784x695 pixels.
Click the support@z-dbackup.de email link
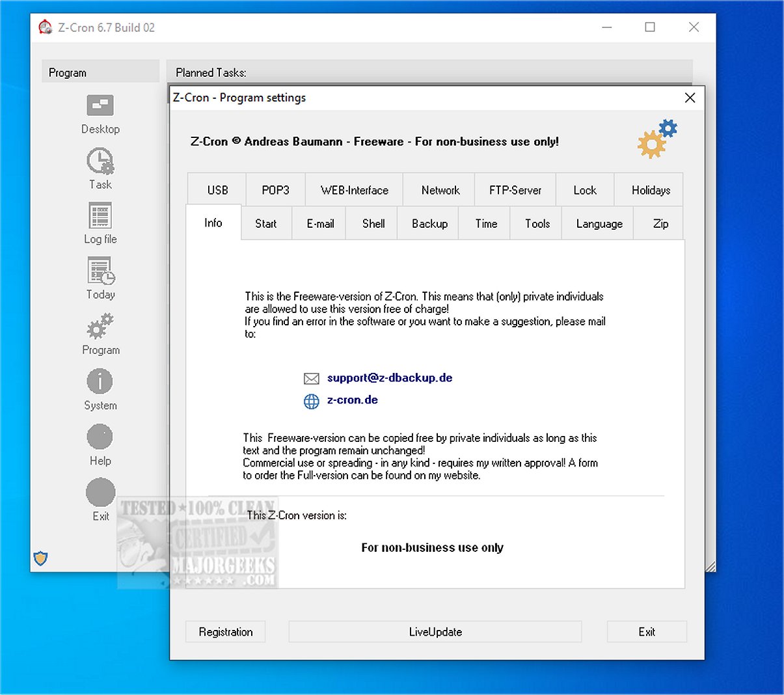coord(390,378)
